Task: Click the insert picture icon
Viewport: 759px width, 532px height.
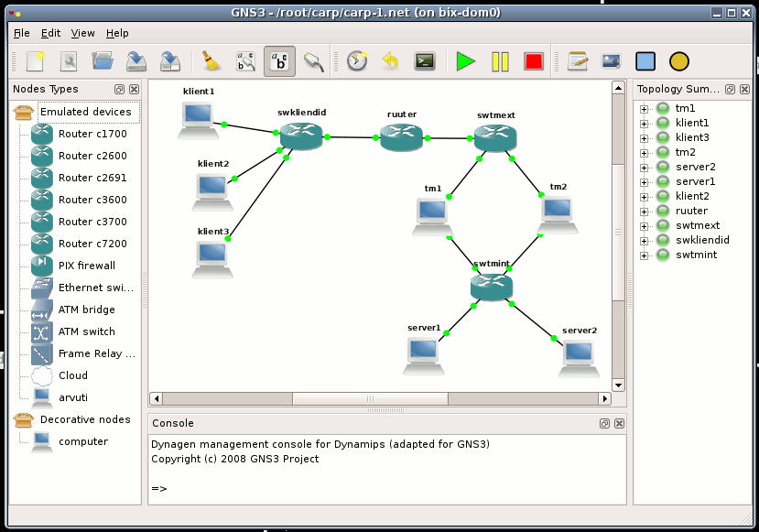Action: point(612,61)
